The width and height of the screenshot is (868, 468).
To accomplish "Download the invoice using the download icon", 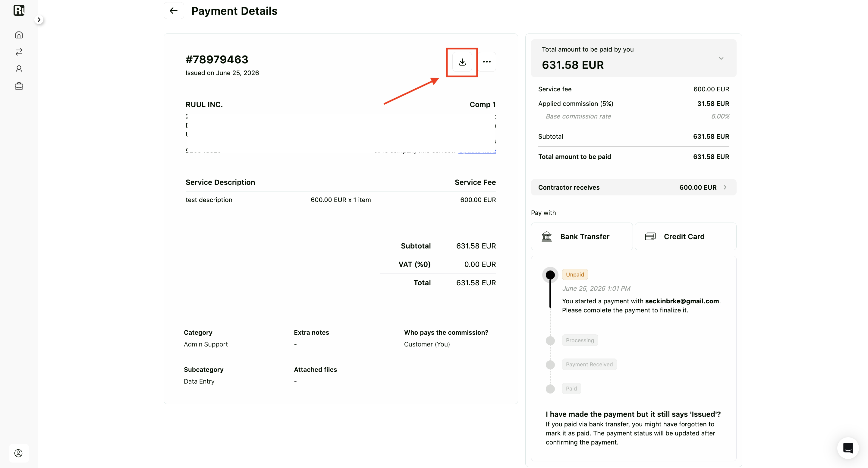I will point(462,62).
